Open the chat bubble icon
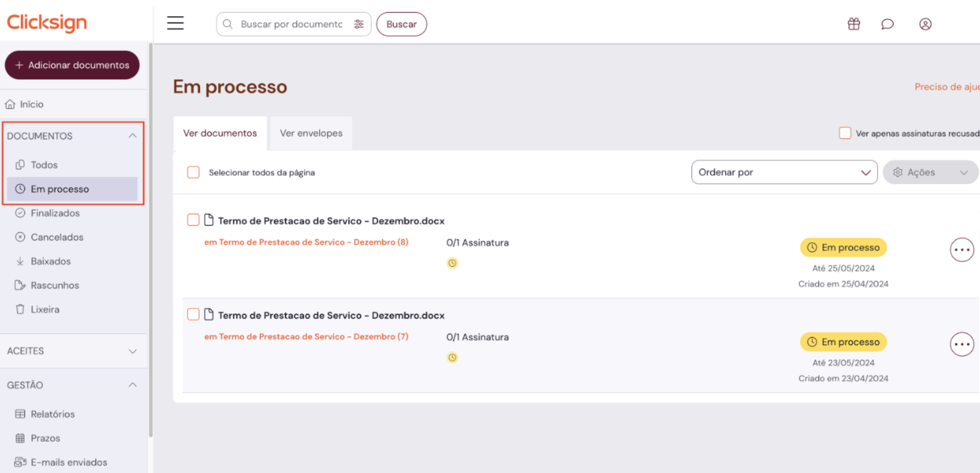Image resolution: width=980 pixels, height=473 pixels. point(887,24)
